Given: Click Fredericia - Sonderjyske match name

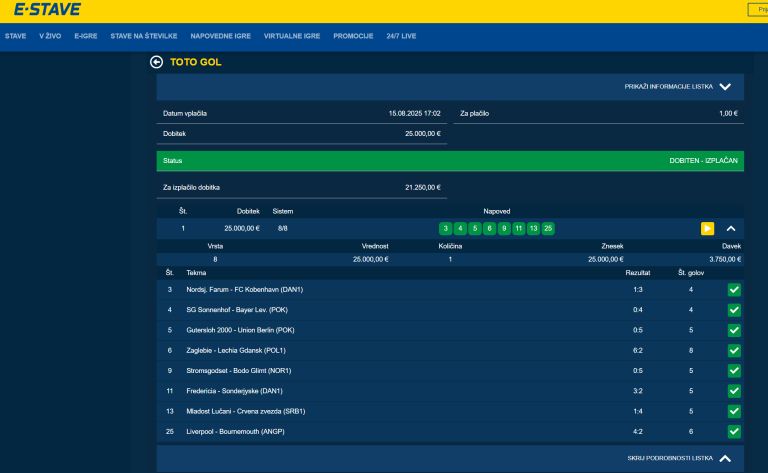Looking at the screenshot, I should 234,391.
